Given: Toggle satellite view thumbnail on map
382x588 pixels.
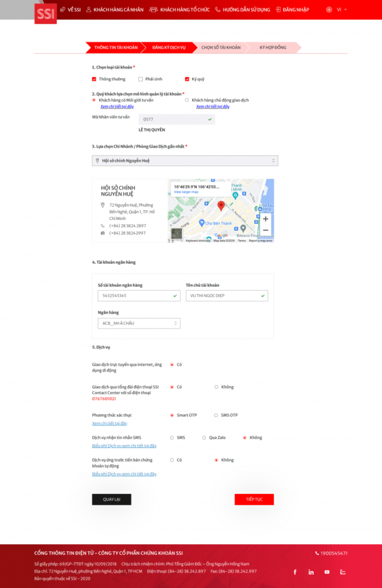Looking at the screenshot, I should [177, 233].
